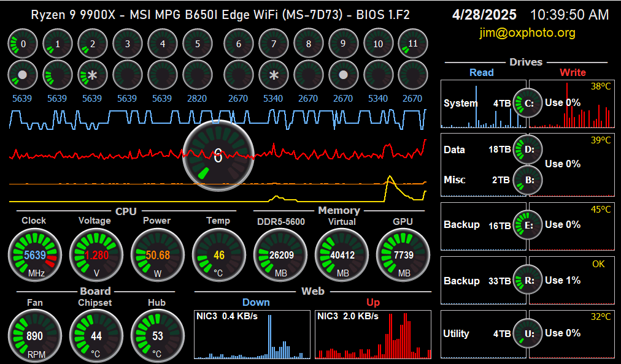Click the OK status for drive R:
Image resolution: width=621 pixels, height=364 pixels.
click(x=598, y=264)
